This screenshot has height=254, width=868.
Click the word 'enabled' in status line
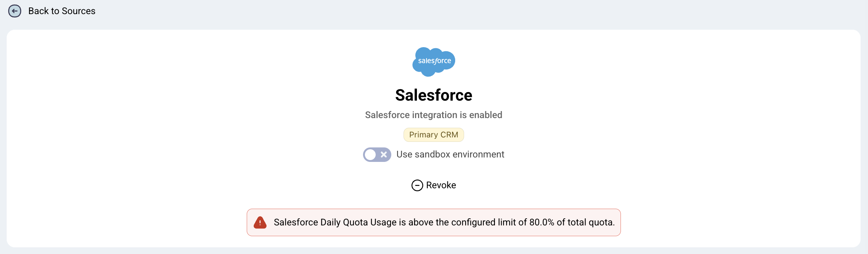486,115
